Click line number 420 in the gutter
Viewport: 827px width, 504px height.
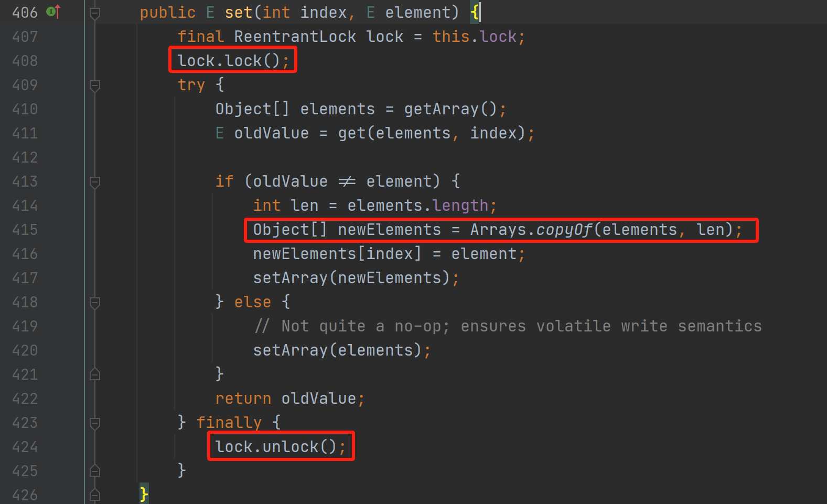[25, 350]
